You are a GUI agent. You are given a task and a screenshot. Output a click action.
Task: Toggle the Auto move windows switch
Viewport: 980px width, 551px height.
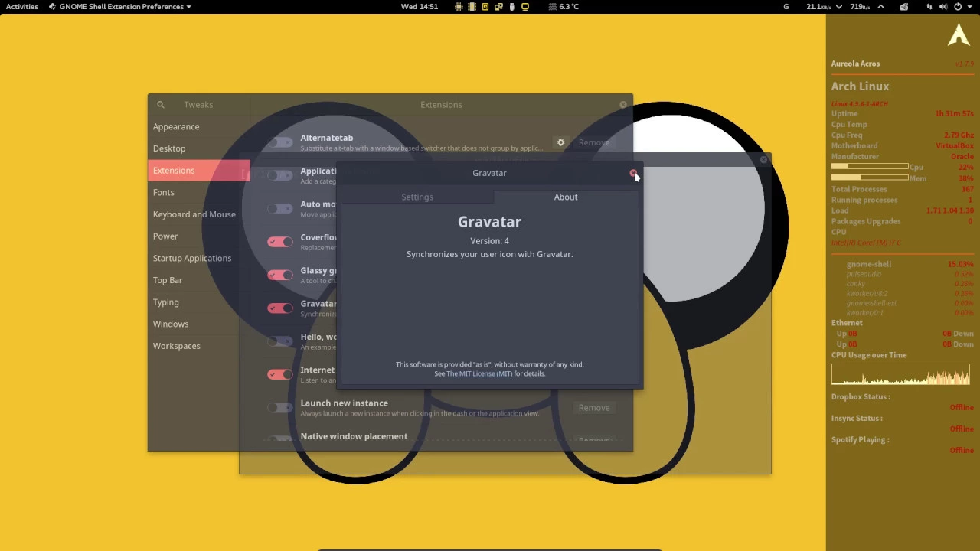tap(280, 208)
